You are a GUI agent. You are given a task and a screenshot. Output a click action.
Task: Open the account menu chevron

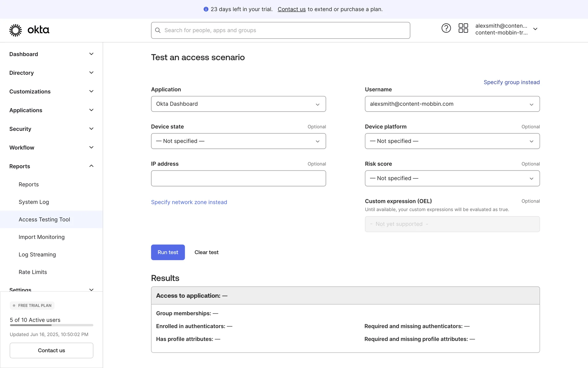(x=535, y=29)
